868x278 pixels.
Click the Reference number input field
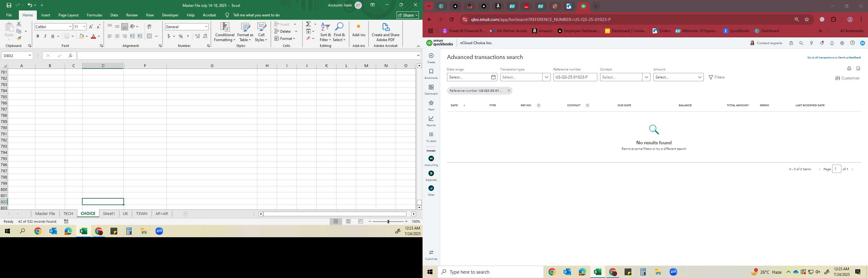(x=575, y=77)
